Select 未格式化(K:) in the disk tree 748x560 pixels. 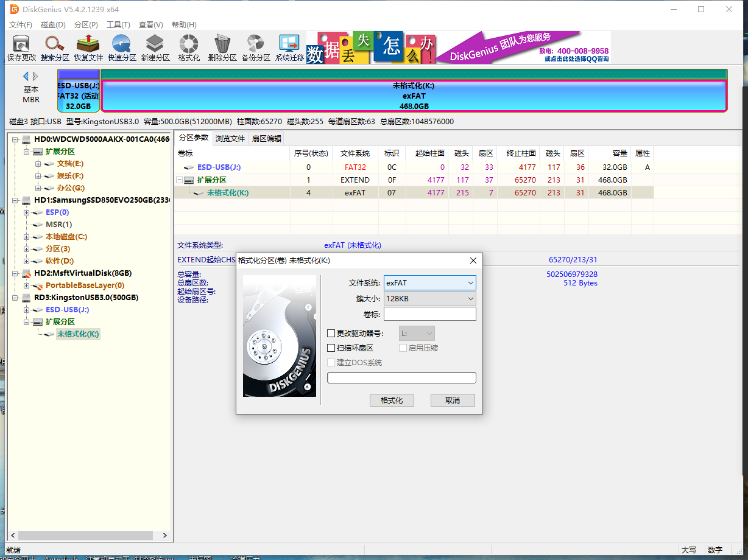[77, 334]
